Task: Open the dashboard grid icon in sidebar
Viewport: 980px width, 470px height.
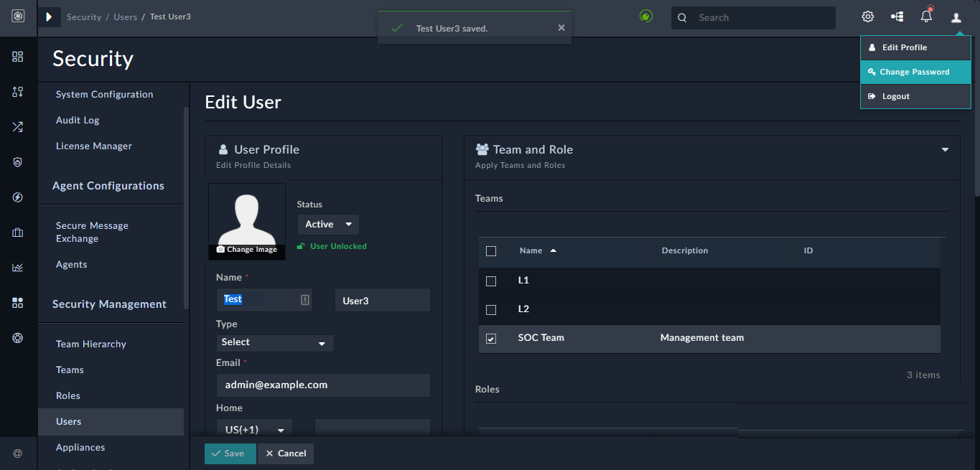Action: [x=17, y=56]
